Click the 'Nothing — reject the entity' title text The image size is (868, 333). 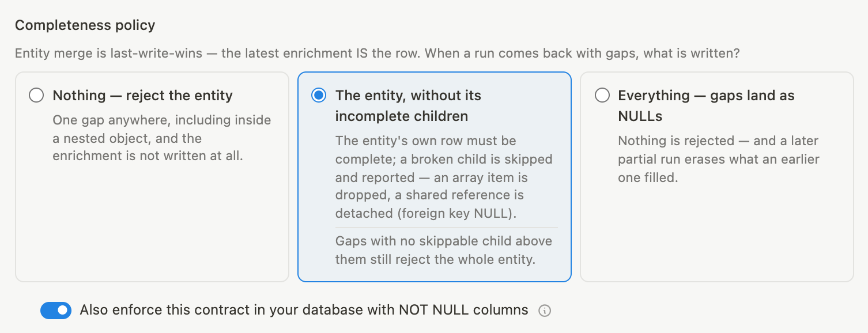(142, 95)
